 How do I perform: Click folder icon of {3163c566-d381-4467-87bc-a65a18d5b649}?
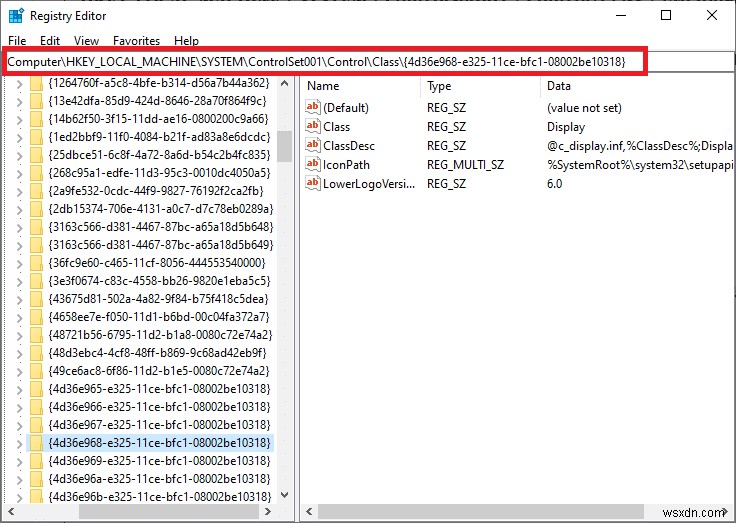[x=36, y=245]
